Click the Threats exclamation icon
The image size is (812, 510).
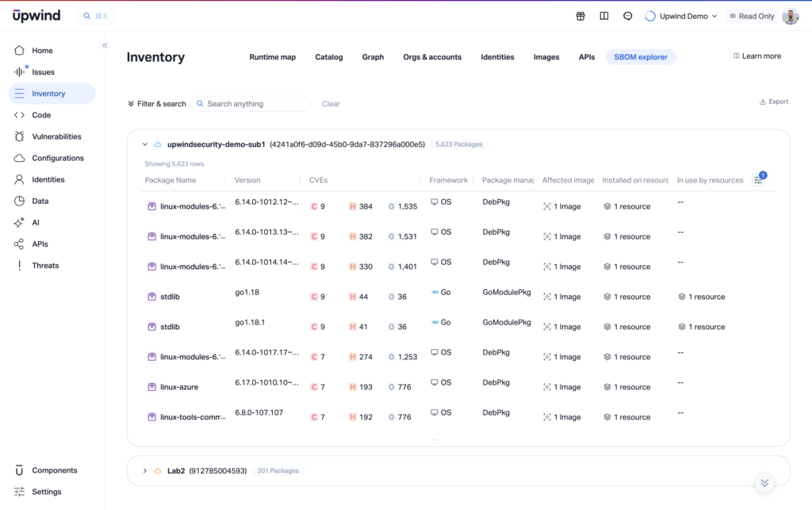[x=20, y=266]
